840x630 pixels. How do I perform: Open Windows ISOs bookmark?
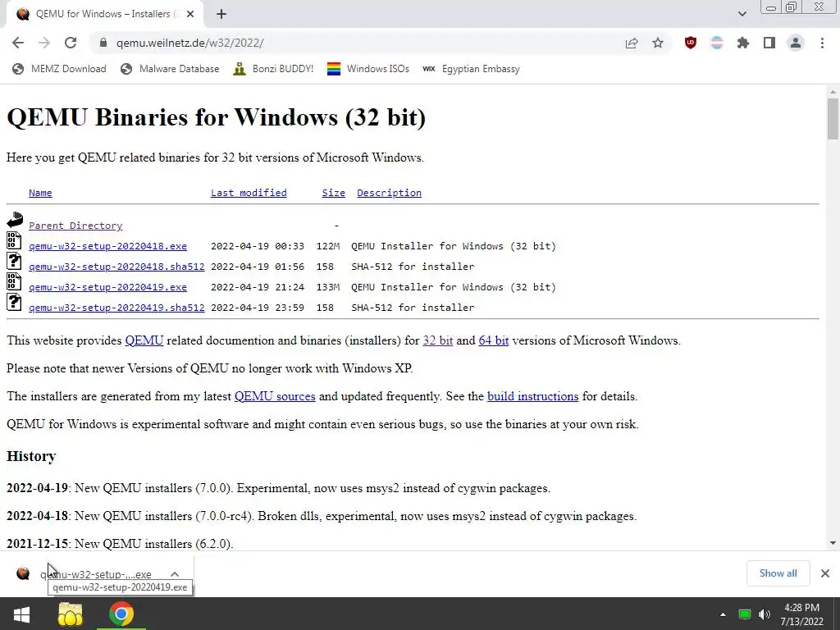368,69
